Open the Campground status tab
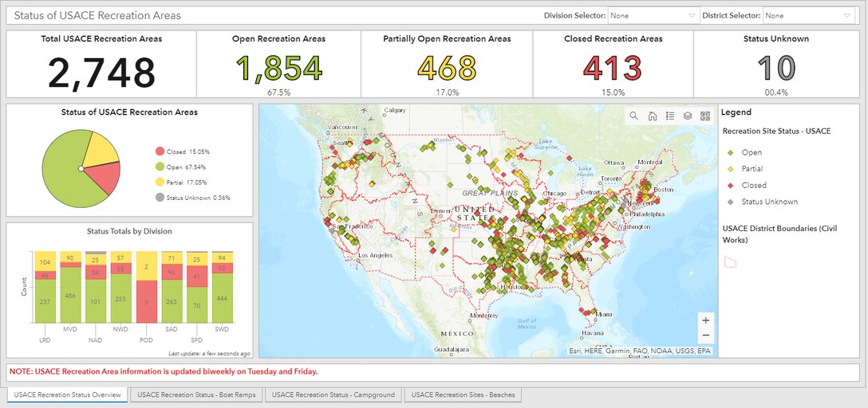This screenshot has height=408, width=868. 333,394
